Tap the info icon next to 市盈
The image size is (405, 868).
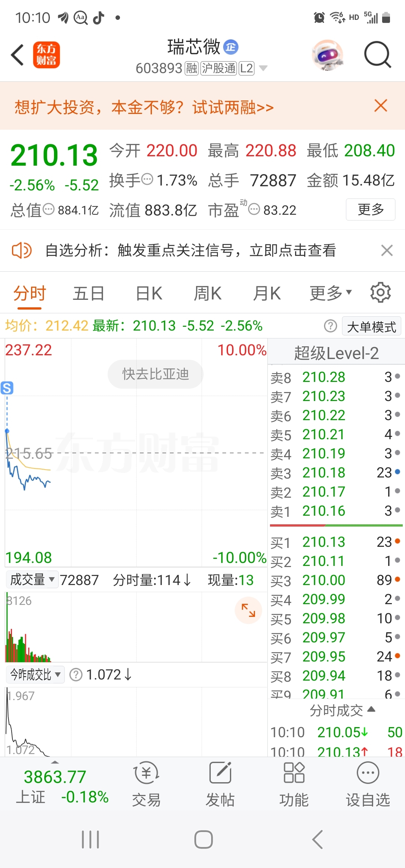coord(254,209)
